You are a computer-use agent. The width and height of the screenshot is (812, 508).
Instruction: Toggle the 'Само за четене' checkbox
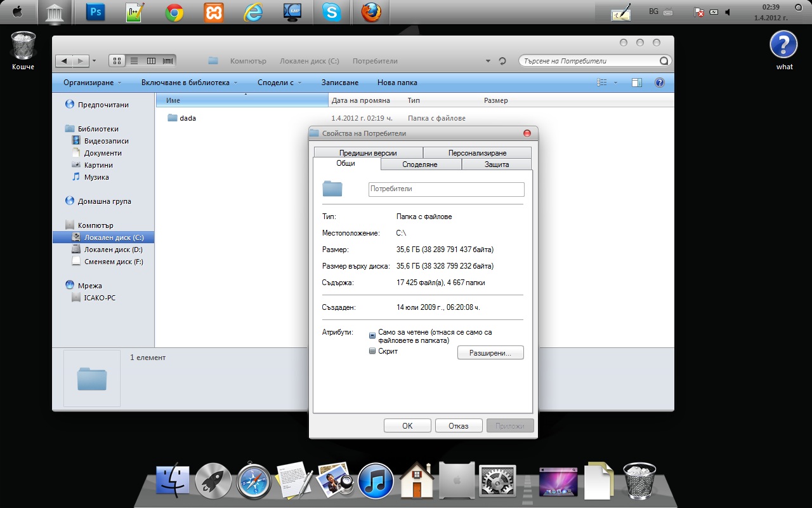pos(373,336)
